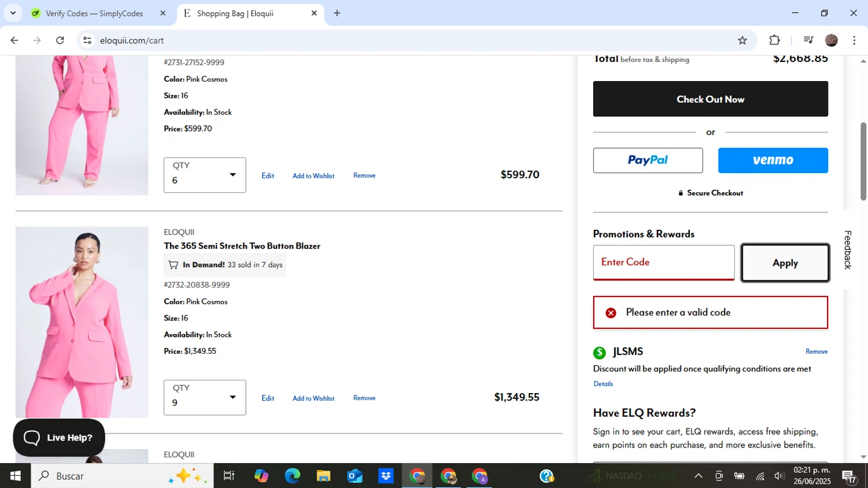Open the Live Help? chat button
The height and width of the screenshot is (488, 868).
[x=59, y=438]
